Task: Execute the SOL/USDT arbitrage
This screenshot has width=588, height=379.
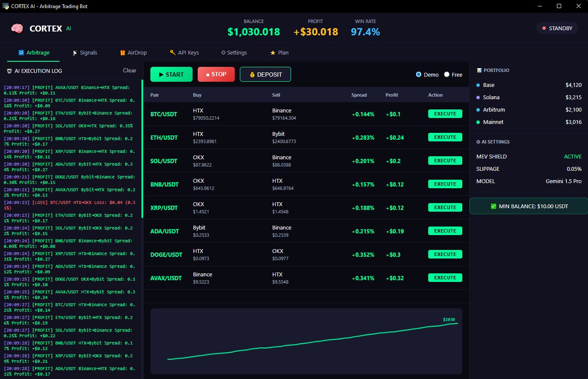Action: (x=445, y=161)
